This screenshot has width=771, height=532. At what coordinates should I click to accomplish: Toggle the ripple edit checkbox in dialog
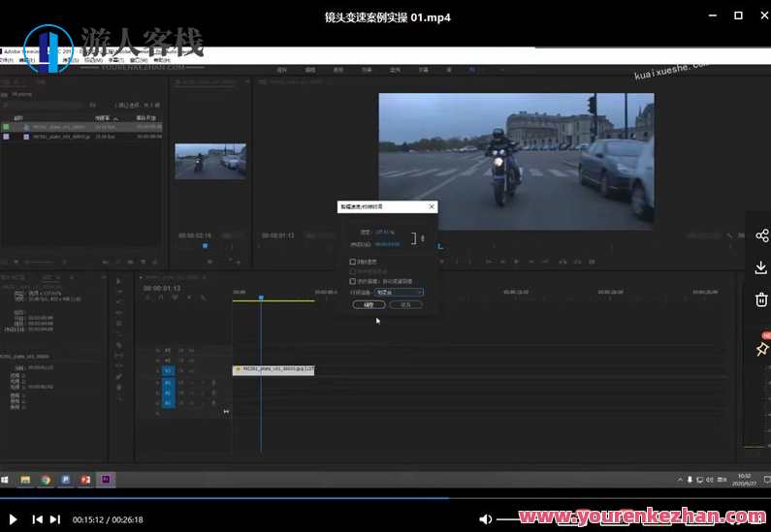point(352,281)
